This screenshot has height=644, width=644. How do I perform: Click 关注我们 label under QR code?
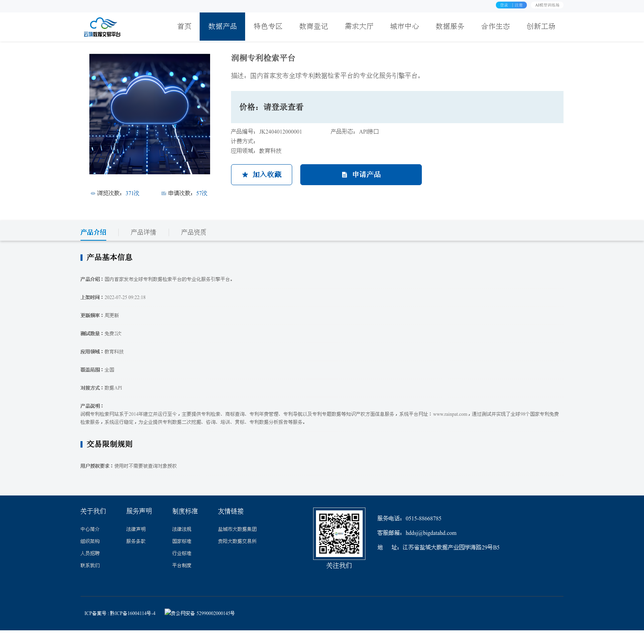339,566
